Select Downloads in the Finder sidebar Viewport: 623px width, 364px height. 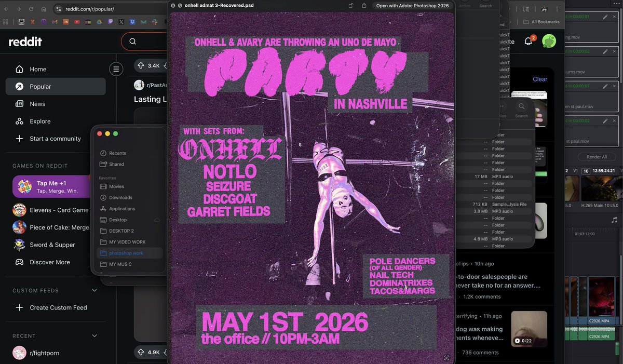129,197
